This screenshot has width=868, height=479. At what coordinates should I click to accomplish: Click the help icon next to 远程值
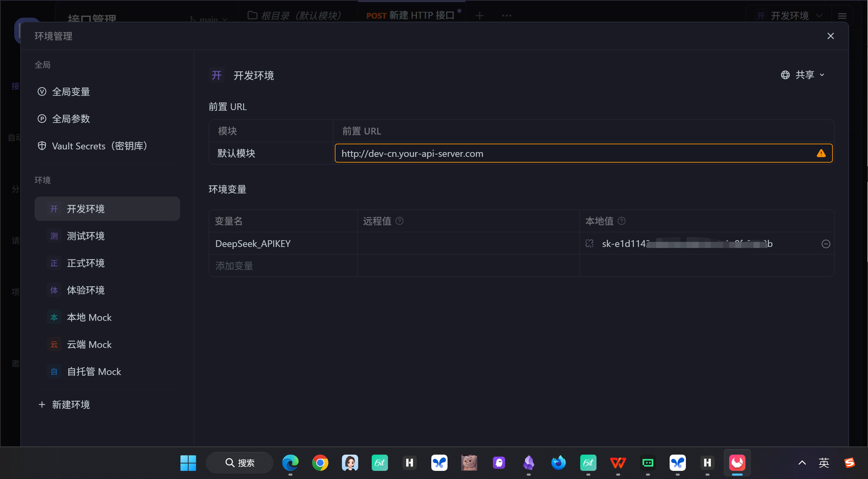point(399,221)
